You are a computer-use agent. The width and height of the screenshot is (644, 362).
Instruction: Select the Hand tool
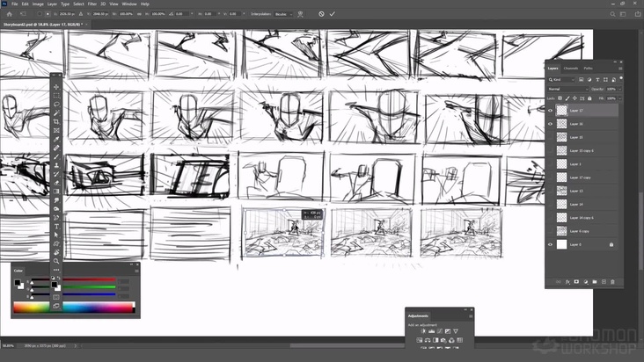click(56, 252)
